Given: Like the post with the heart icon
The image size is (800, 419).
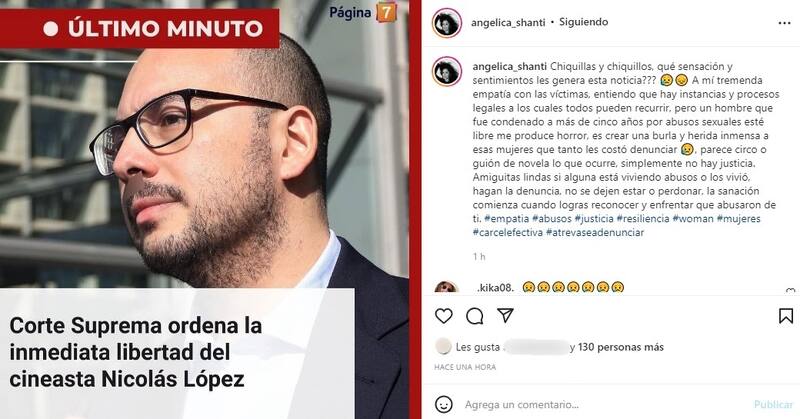Looking at the screenshot, I should point(443,316).
